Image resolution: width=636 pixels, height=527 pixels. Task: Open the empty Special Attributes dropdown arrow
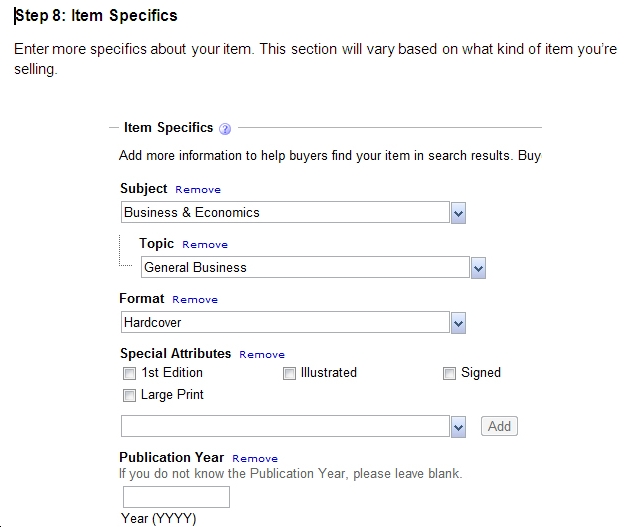pos(458,427)
